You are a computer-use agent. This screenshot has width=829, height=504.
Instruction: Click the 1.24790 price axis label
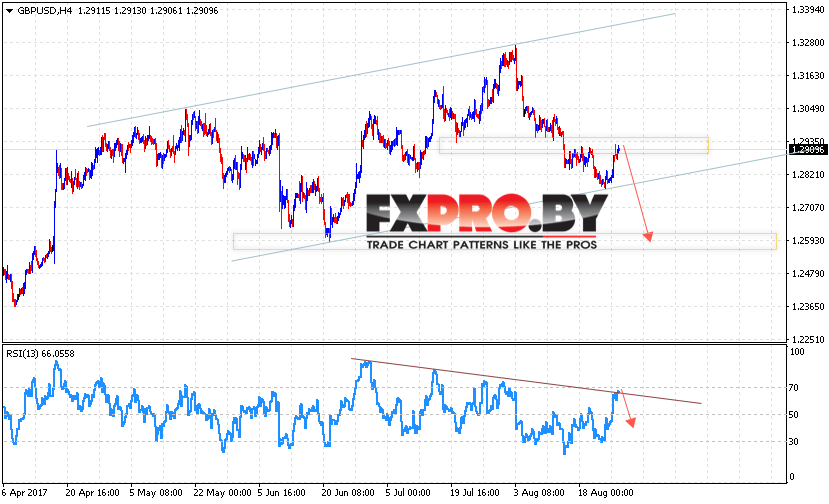coord(808,274)
